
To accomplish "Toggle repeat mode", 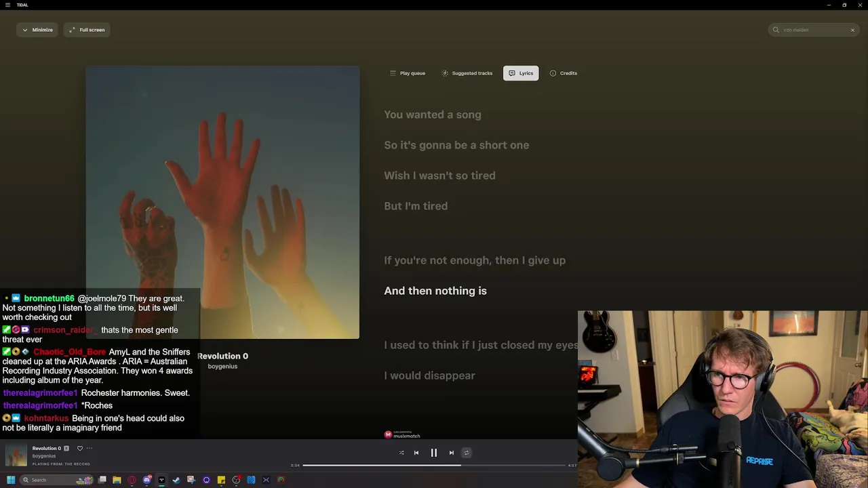I will click(x=466, y=453).
